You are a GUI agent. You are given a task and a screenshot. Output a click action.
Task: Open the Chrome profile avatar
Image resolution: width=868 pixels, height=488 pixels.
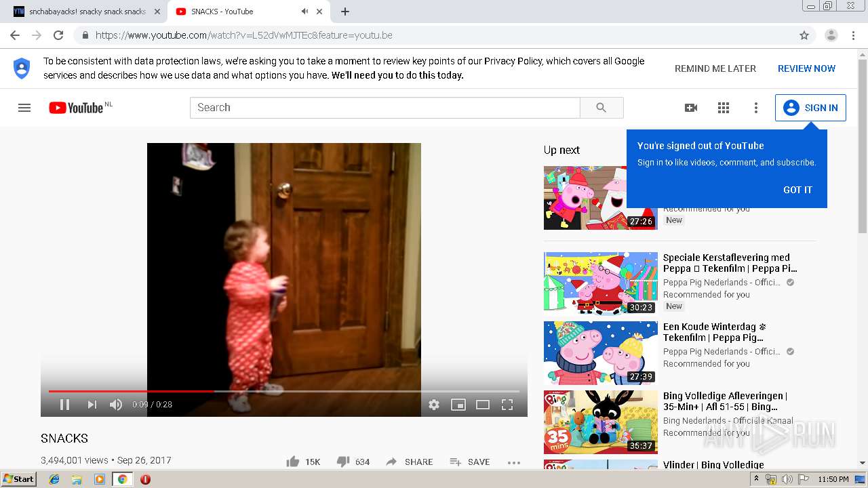(x=831, y=35)
